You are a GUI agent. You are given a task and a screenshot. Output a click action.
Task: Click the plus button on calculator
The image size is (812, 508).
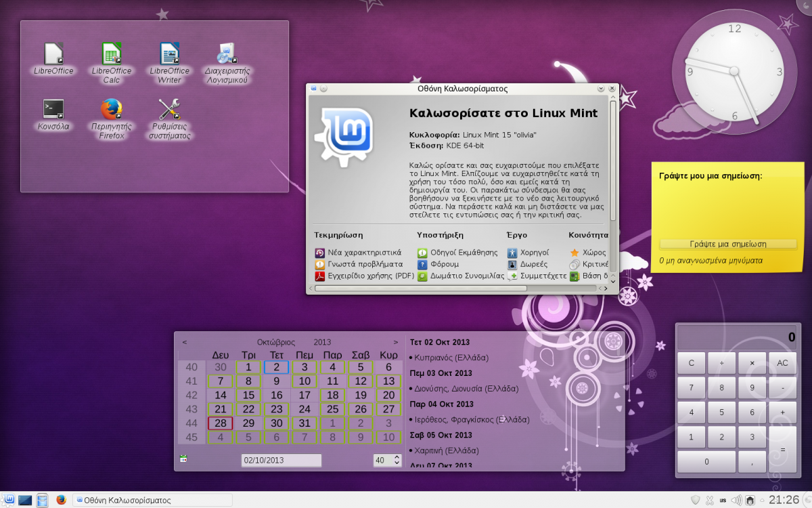pyautogui.click(x=782, y=412)
